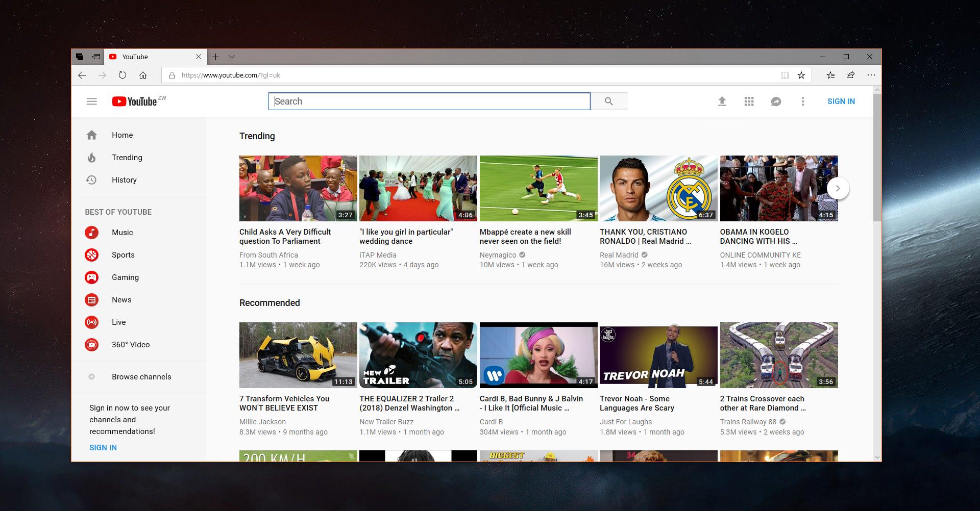Open Millie Jackson channel link

262,422
